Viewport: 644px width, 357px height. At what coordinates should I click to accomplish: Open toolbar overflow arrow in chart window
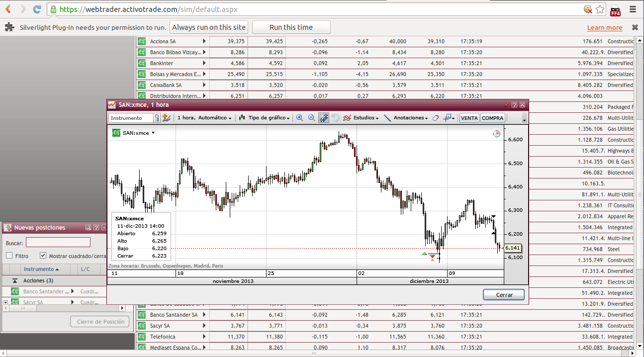click(524, 119)
